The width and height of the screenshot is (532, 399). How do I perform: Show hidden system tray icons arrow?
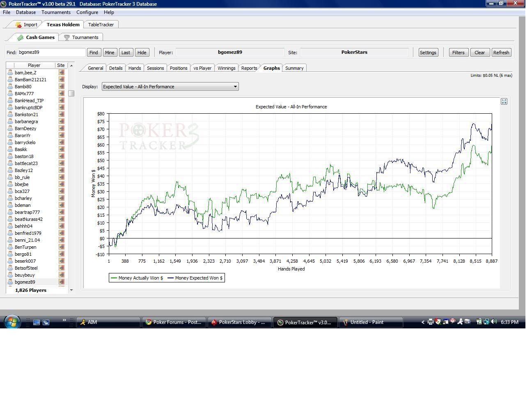[423, 322]
